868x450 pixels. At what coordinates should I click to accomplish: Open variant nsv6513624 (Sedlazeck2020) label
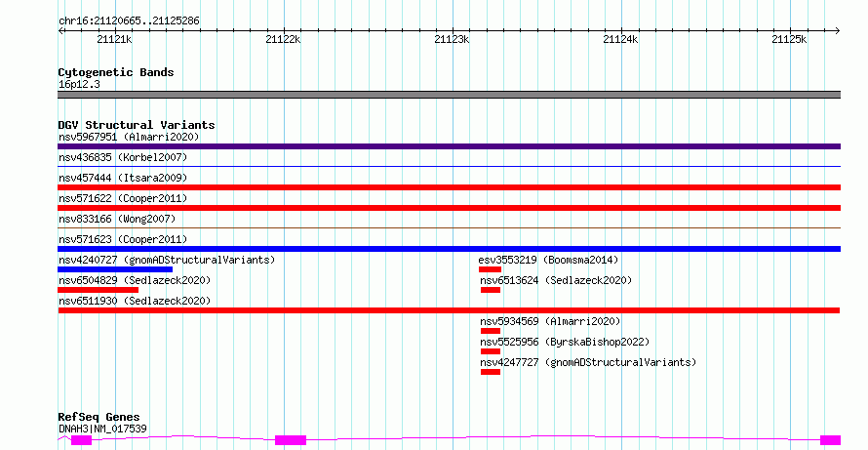[x=556, y=280]
